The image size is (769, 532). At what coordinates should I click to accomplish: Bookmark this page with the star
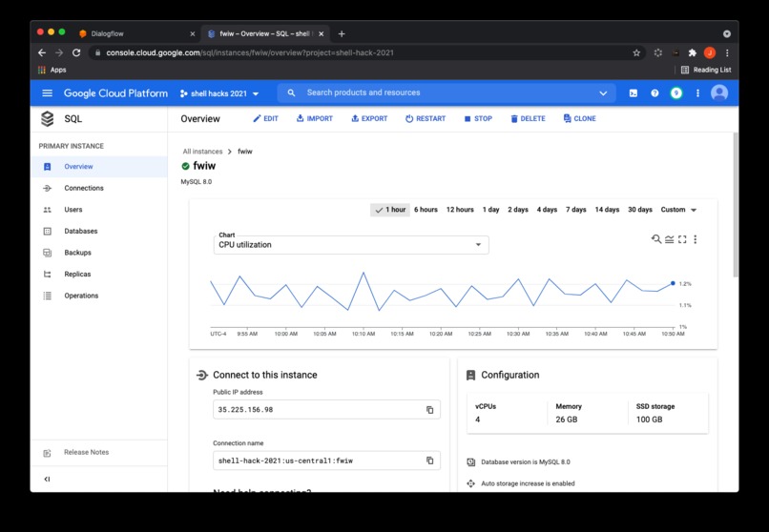coord(636,52)
